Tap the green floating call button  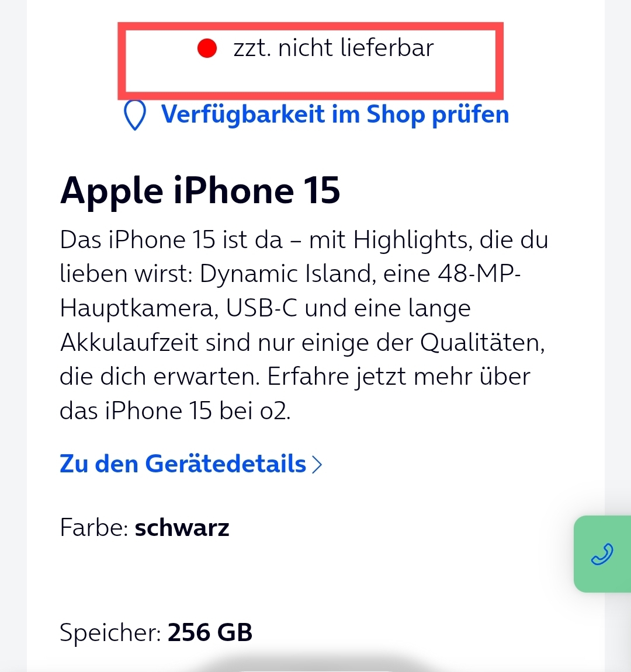click(x=602, y=554)
